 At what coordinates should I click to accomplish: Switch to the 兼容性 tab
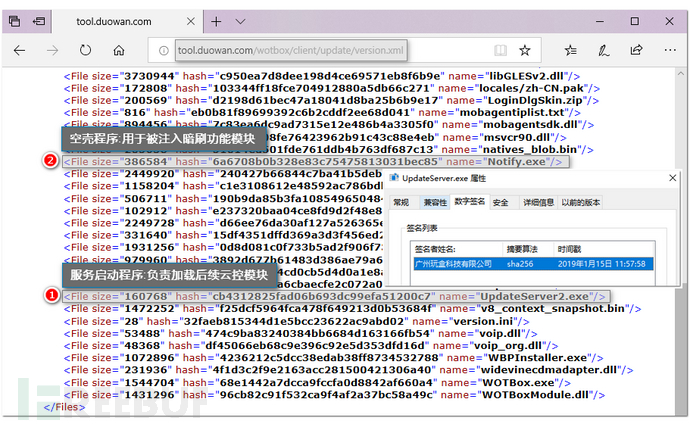(x=435, y=202)
